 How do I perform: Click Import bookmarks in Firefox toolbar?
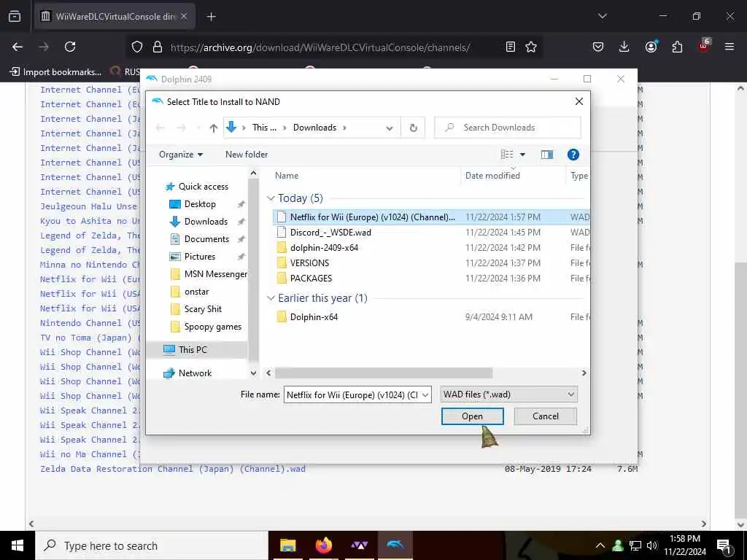55,72
